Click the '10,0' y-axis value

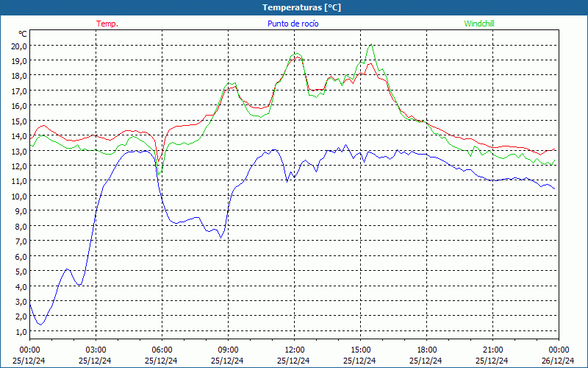tap(20, 196)
